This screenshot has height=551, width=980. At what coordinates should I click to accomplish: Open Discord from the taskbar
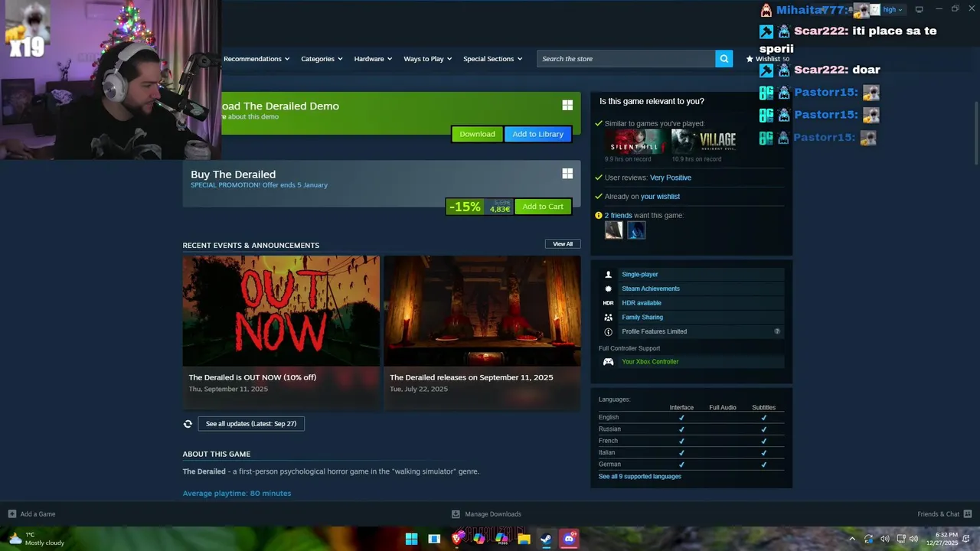(x=569, y=539)
